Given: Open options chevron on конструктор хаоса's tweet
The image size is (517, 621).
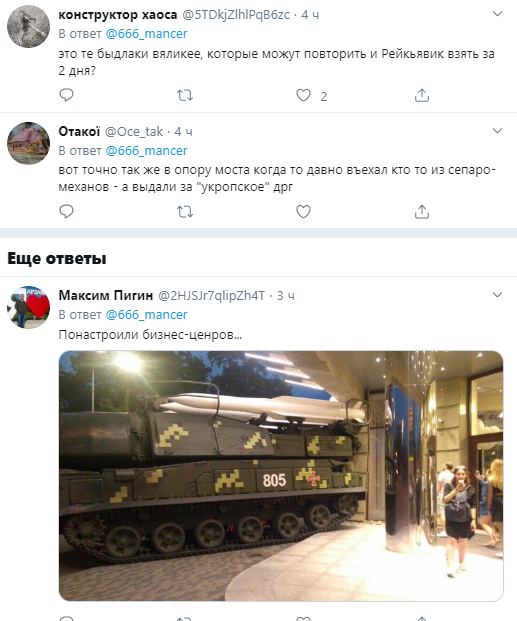Looking at the screenshot, I should click(x=497, y=14).
